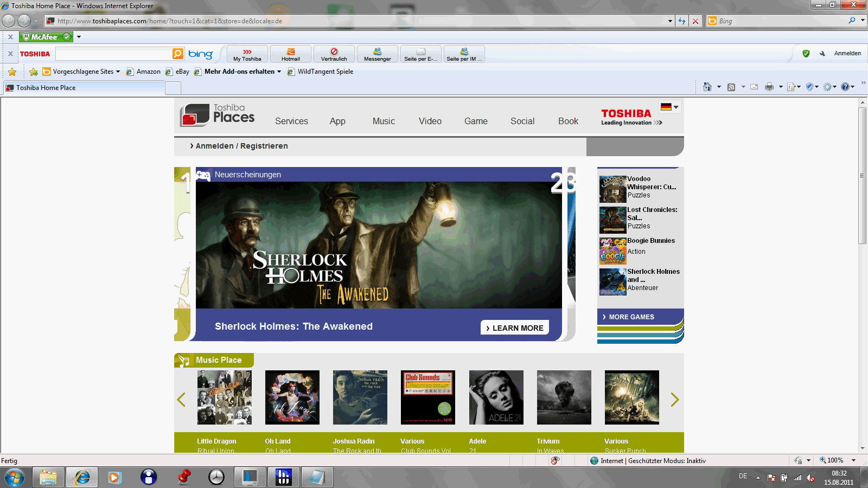Click the LEARN MORE button
This screenshot has width=868, height=488.
pyautogui.click(x=515, y=328)
